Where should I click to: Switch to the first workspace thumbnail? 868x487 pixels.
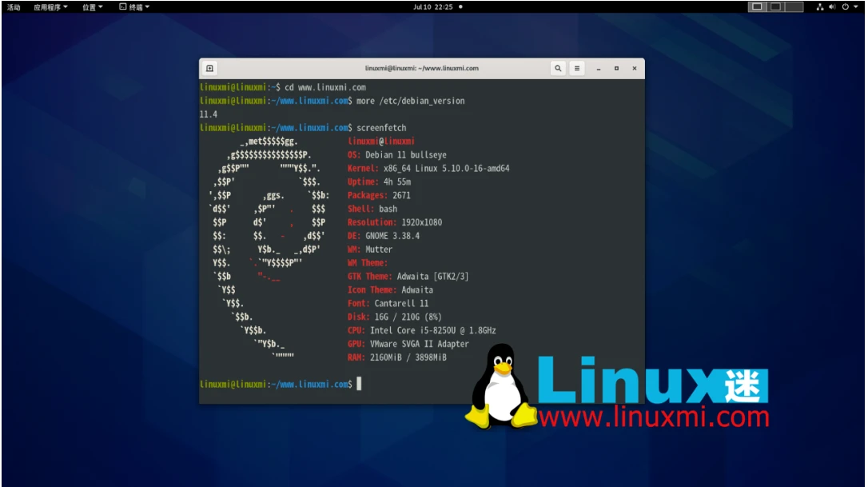tap(756, 6)
